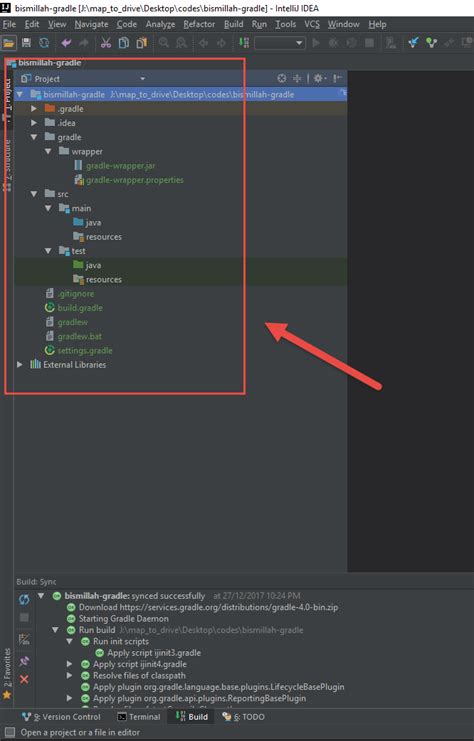Collapse the src folder
This screenshot has height=741, width=474.
(34, 194)
